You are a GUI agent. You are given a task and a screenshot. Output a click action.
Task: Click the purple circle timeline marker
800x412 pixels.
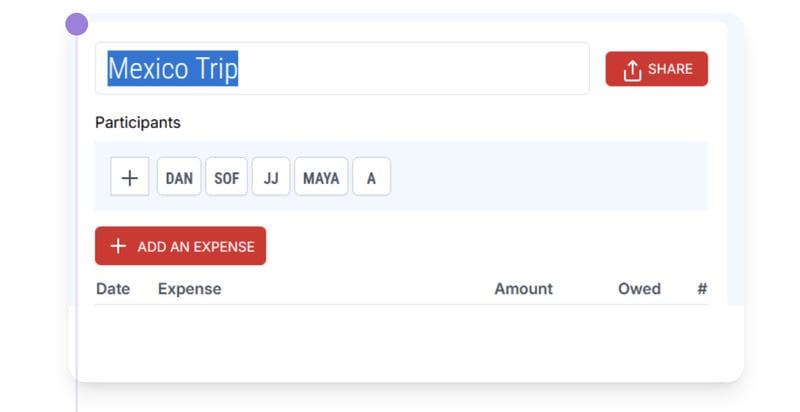tap(77, 25)
